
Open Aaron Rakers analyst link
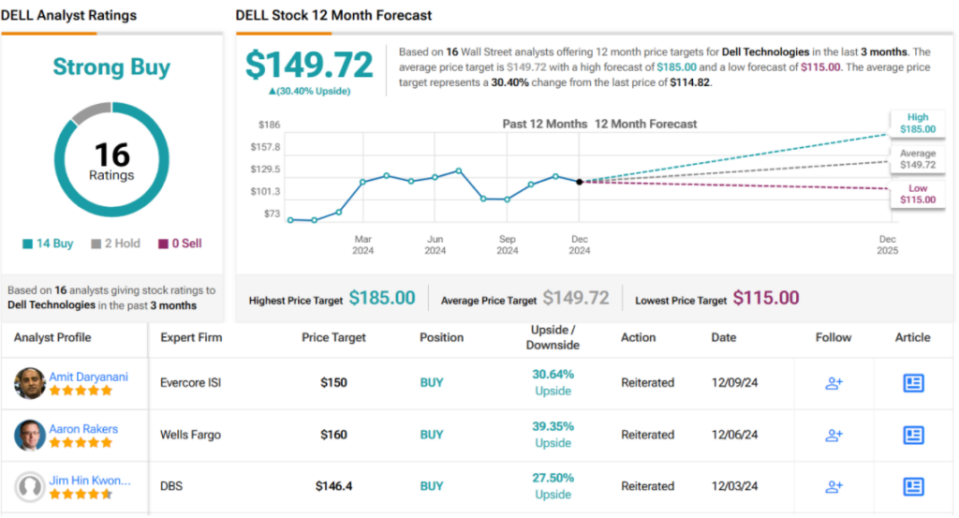(84, 429)
